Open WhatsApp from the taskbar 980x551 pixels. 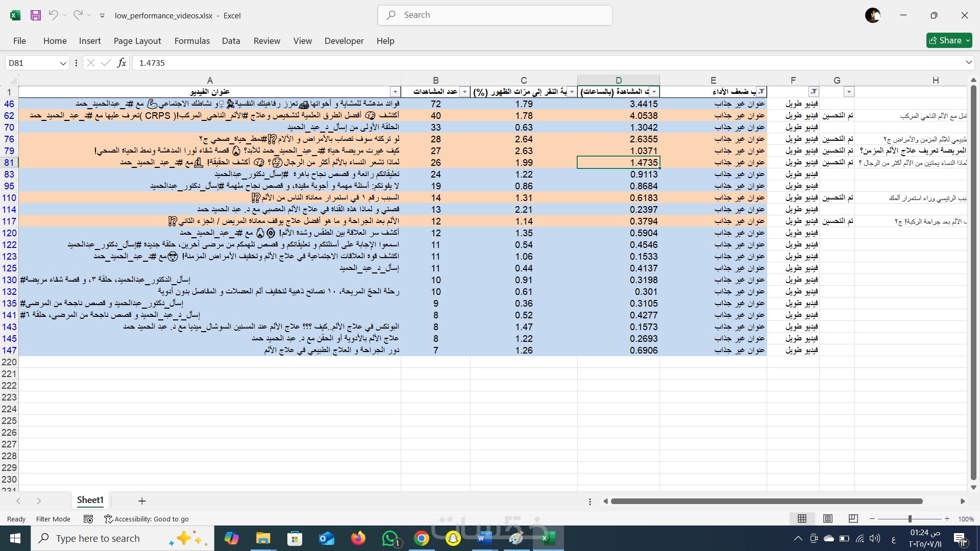(390, 538)
